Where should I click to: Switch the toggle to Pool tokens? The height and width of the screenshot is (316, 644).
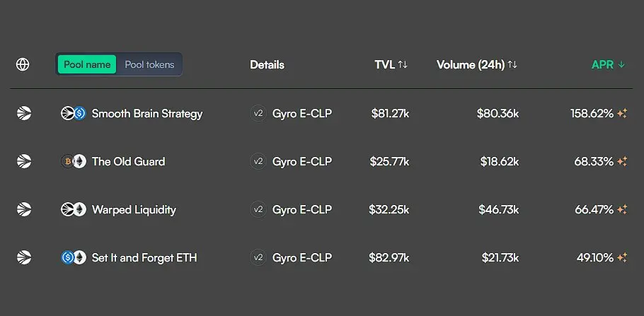coord(149,64)
